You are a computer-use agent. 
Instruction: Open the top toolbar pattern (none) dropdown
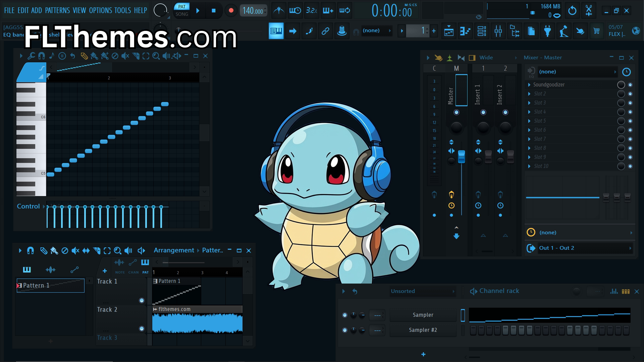376,31
